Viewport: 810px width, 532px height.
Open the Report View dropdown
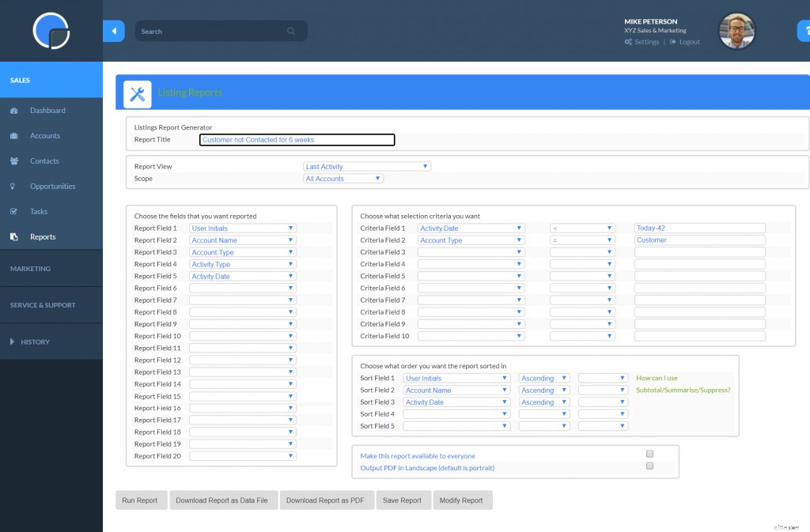coord(365,166)
